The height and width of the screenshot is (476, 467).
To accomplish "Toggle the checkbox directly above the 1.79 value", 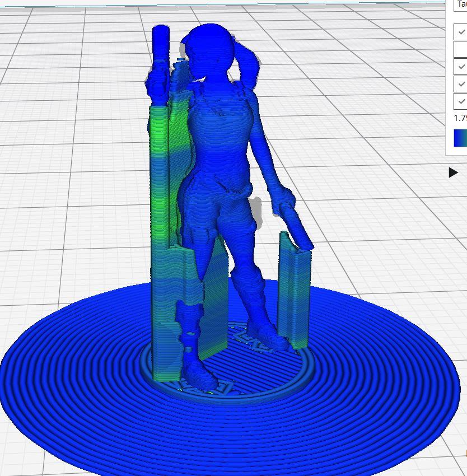I will click(x=461, y=101).
